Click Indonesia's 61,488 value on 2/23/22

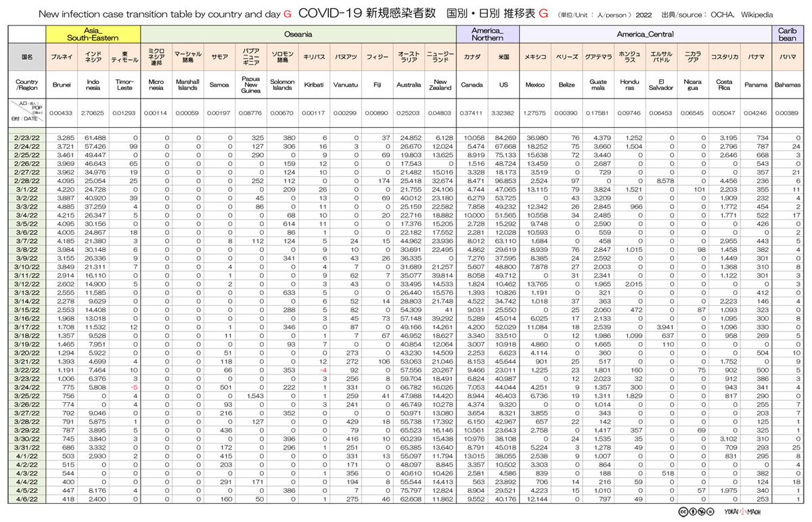(x=95, y=137)
